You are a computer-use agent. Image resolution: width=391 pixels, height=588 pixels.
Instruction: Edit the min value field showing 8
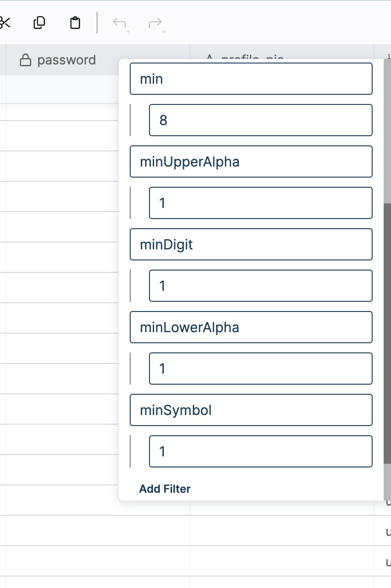(x=260, y=120)
